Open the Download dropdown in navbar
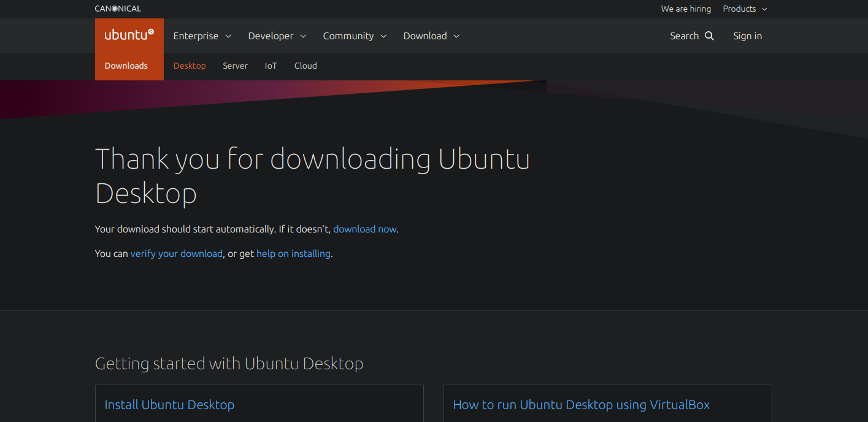Image resolution: width=868 pixels, height=422 pixels. click(431, 36)
